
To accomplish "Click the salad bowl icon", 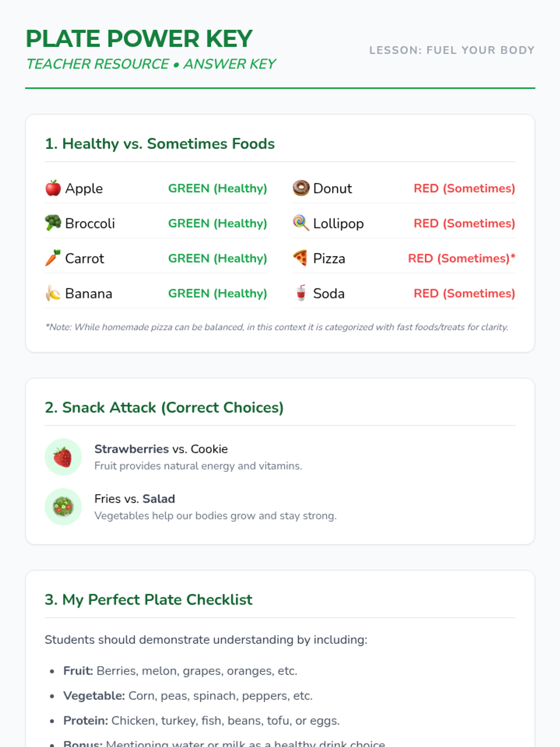I will point(63,507).
